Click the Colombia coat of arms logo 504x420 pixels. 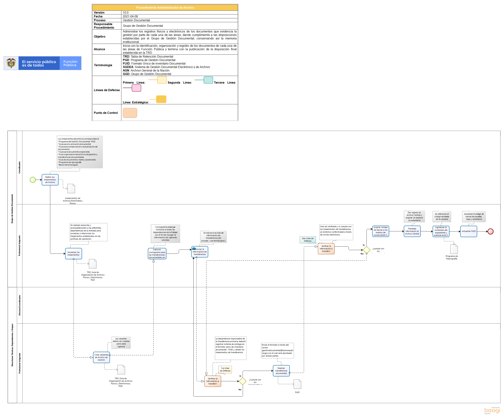coord(11,63)
